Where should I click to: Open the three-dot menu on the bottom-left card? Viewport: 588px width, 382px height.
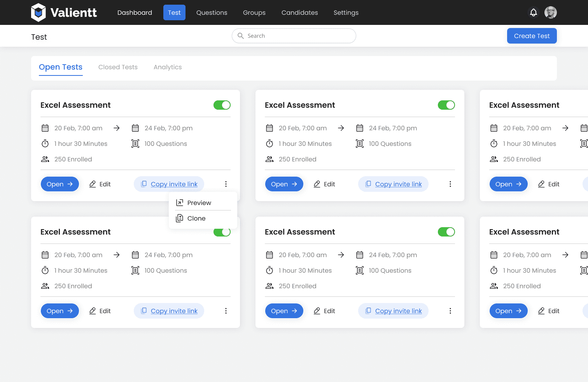226,311
